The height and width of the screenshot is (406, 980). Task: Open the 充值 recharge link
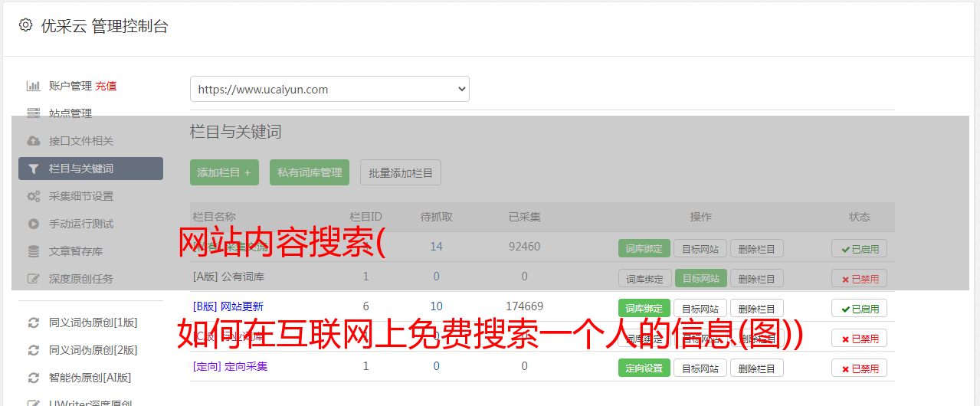point(107,86)
